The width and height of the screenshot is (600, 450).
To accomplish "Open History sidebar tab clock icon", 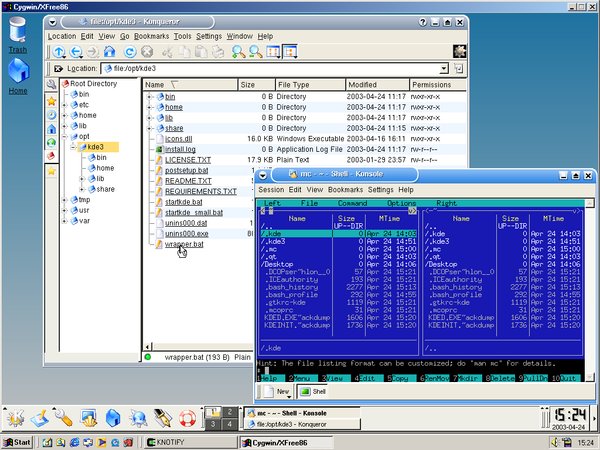I will [51, 115].
